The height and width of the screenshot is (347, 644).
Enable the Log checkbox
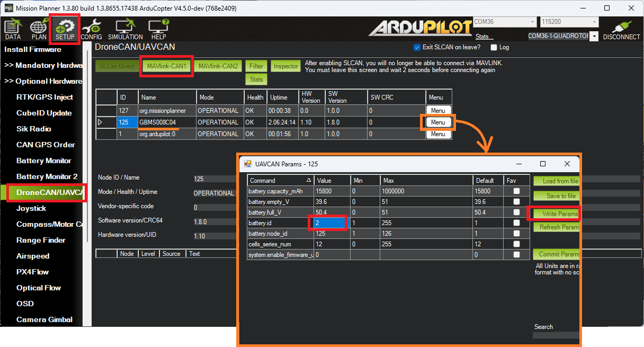point(494,47)
